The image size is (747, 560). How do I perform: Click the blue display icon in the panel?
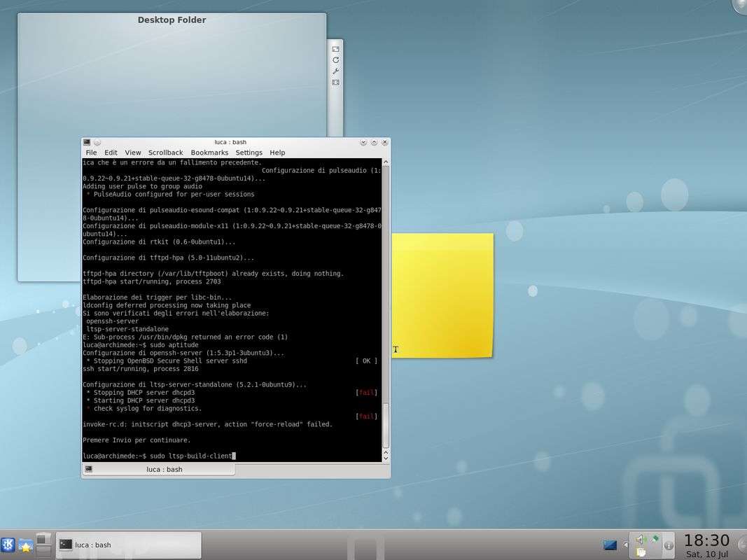click(x=609, y=545)
